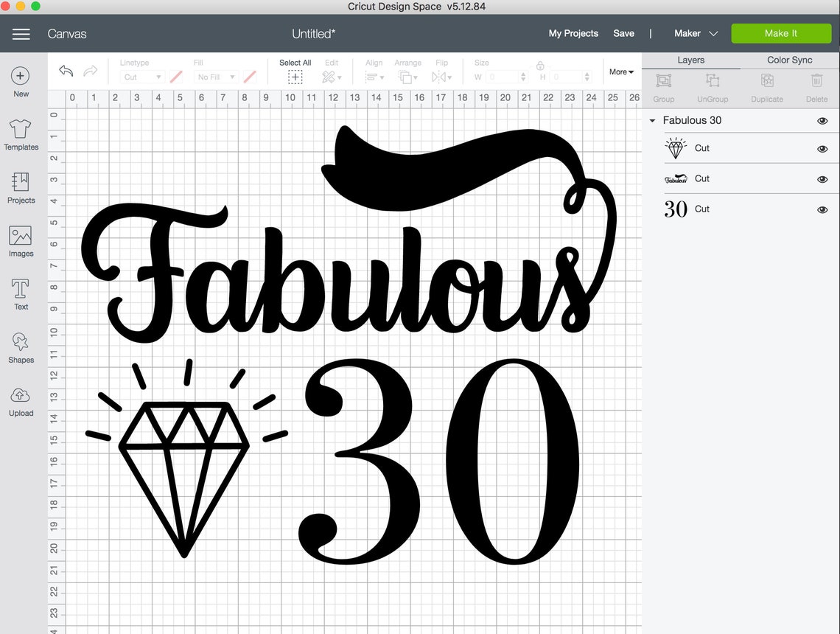
Task: Open the Projects panel
Action: coord(21,189)
